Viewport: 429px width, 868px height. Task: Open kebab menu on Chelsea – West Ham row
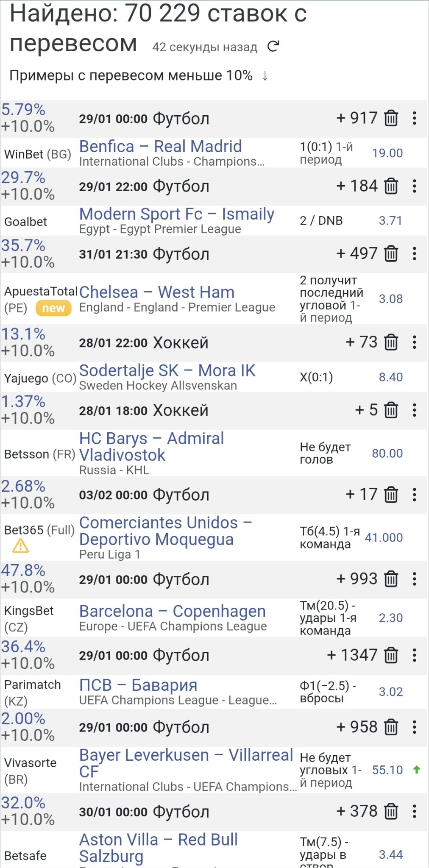pyautogui.click(x=415, y=254)
